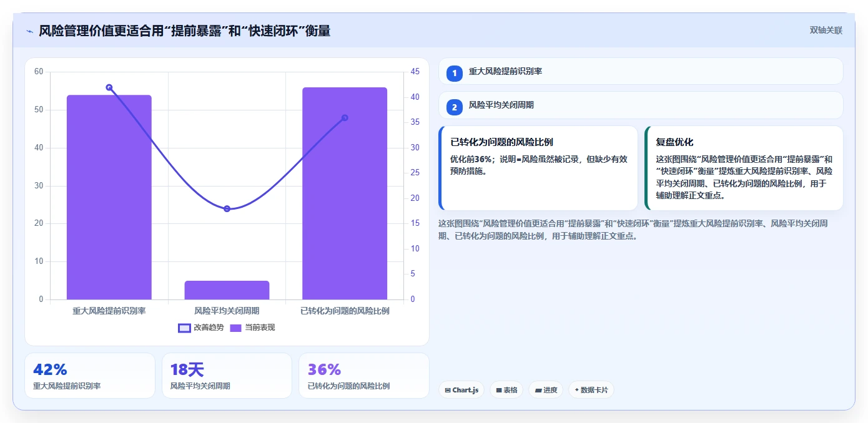Open the Chart.js tag
Screen dimensions: 868x423
pos(461,390)
